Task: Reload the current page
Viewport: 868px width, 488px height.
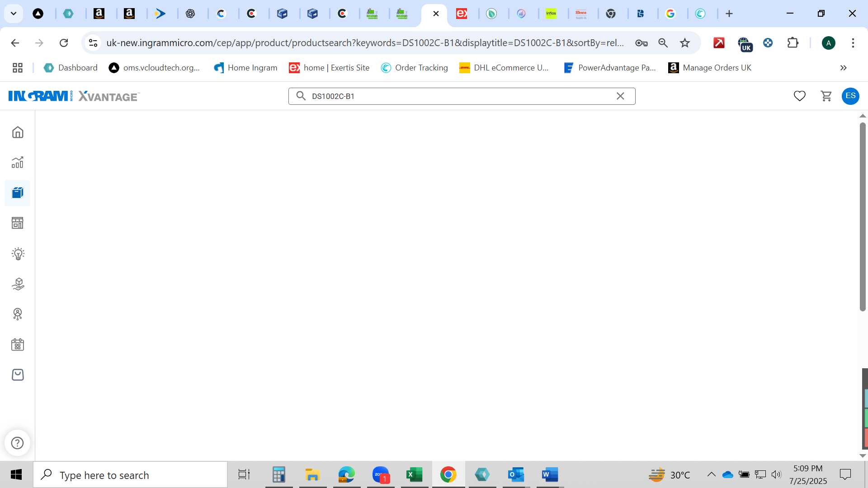Action: [x=64, y=43]
